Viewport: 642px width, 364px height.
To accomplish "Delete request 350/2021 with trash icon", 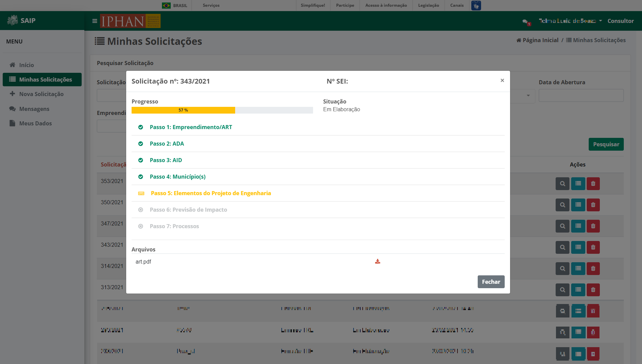I will 593,205.
